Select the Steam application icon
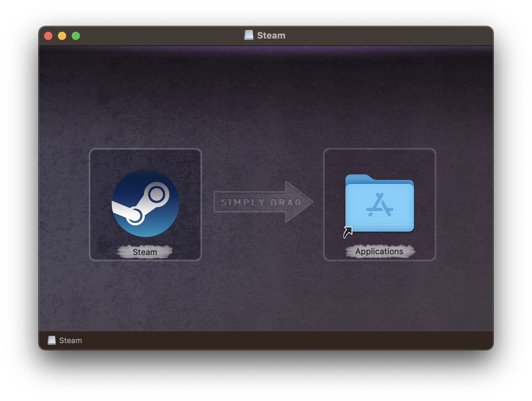The width and height of the screenshot is (532, 401). (x=145, y=203)
